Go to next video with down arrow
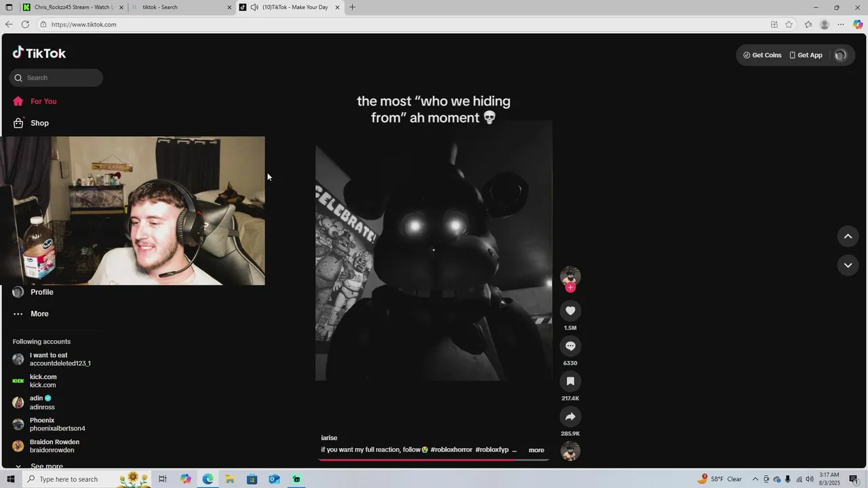 coord(848,265)
